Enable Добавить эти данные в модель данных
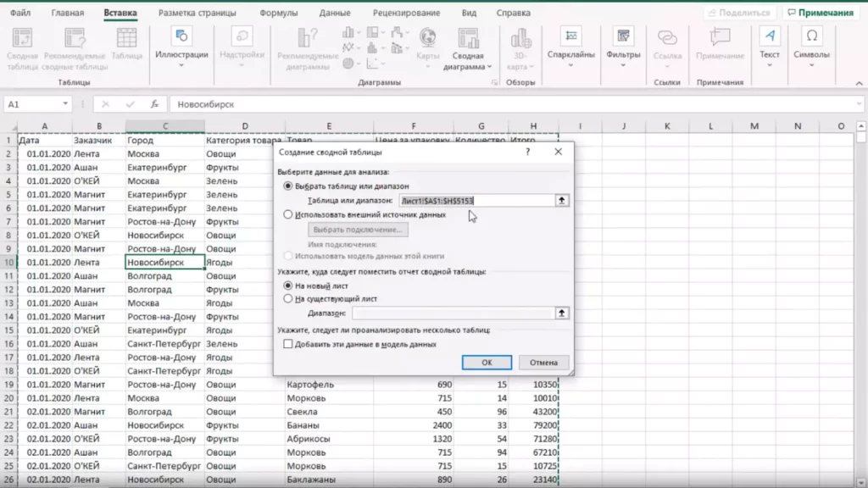This screenshot has height=488, width=868. 289,344
